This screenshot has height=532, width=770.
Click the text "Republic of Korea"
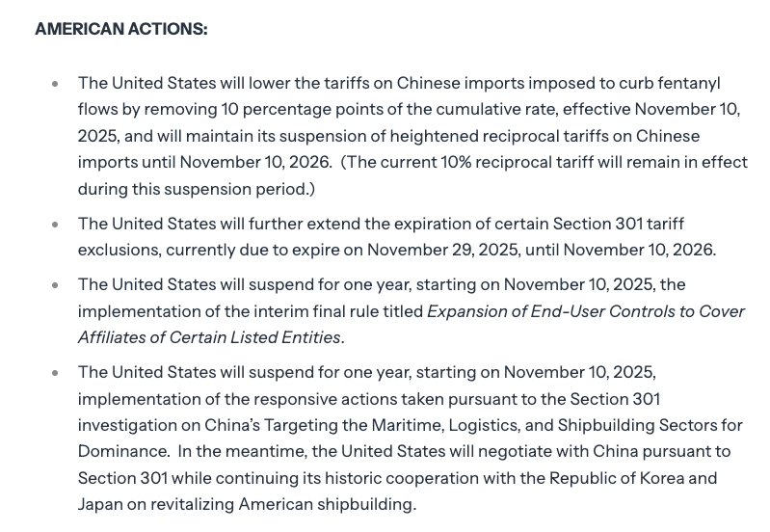point(626,477)
